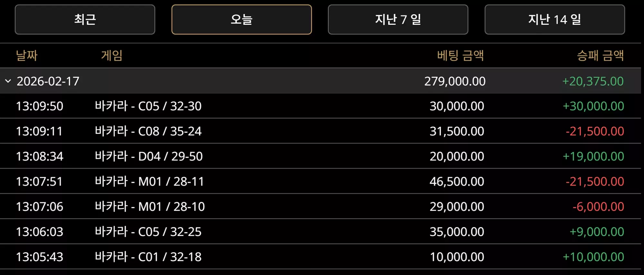644x275 pixels.
Task: Click the 279,000.00 total bet amount
Action: [455, 81]
